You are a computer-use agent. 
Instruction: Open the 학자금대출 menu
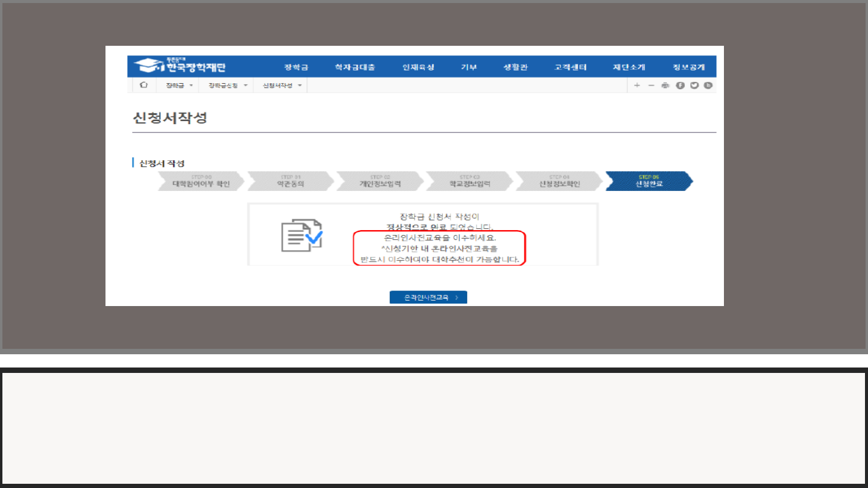point(354,67)
